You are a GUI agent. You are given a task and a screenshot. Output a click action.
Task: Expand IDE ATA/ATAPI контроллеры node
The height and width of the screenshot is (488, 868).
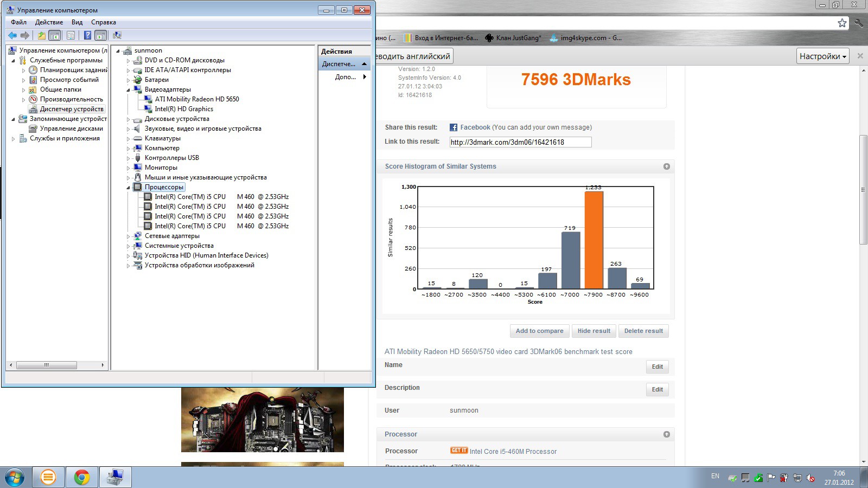(x=129, y=70)
